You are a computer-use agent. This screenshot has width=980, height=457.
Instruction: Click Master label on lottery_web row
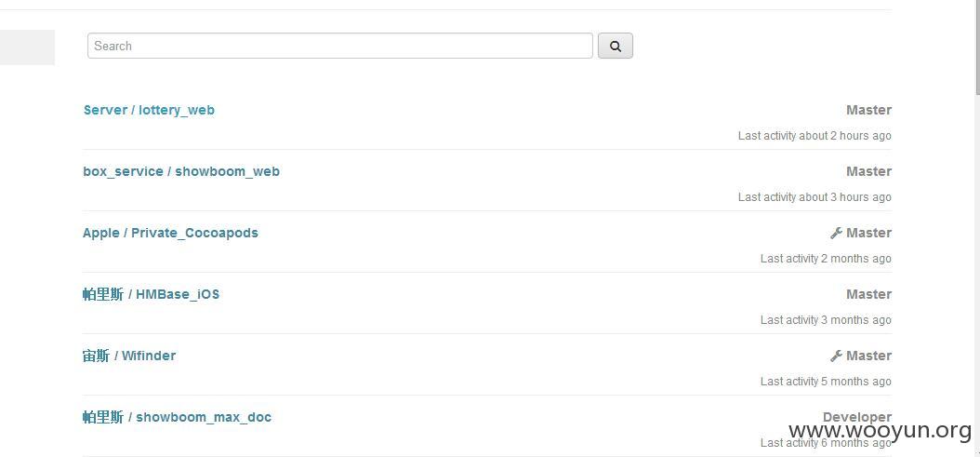click(x=868, y=110)
